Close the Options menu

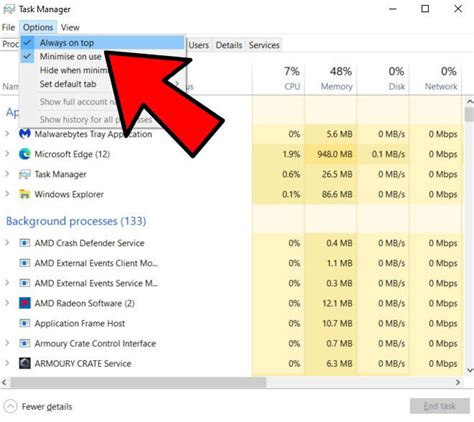click(38, 27)
